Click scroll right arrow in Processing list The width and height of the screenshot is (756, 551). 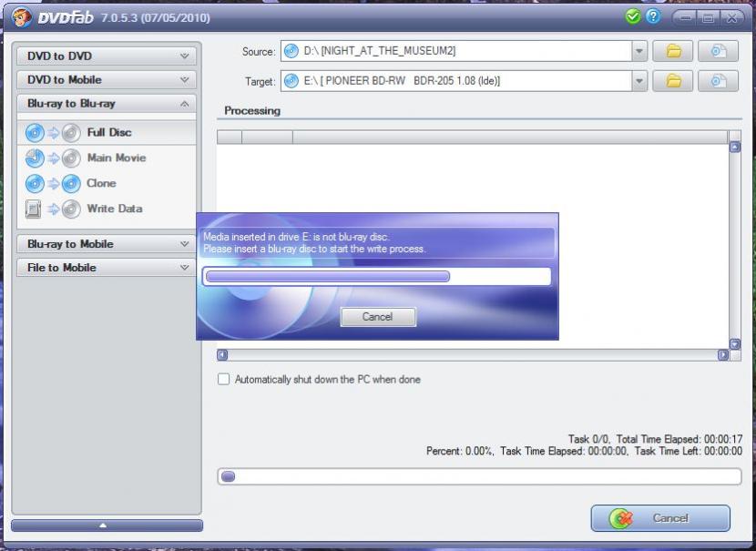(723, 355)
